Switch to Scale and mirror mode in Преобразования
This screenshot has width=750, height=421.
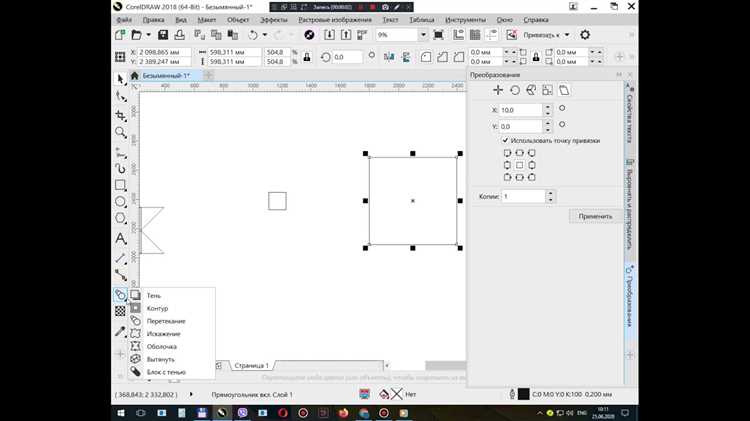(x=531, y=90)
